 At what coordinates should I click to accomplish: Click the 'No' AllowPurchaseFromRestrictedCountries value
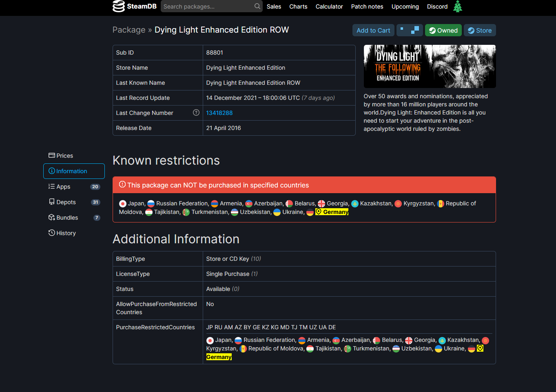[210, 304]
